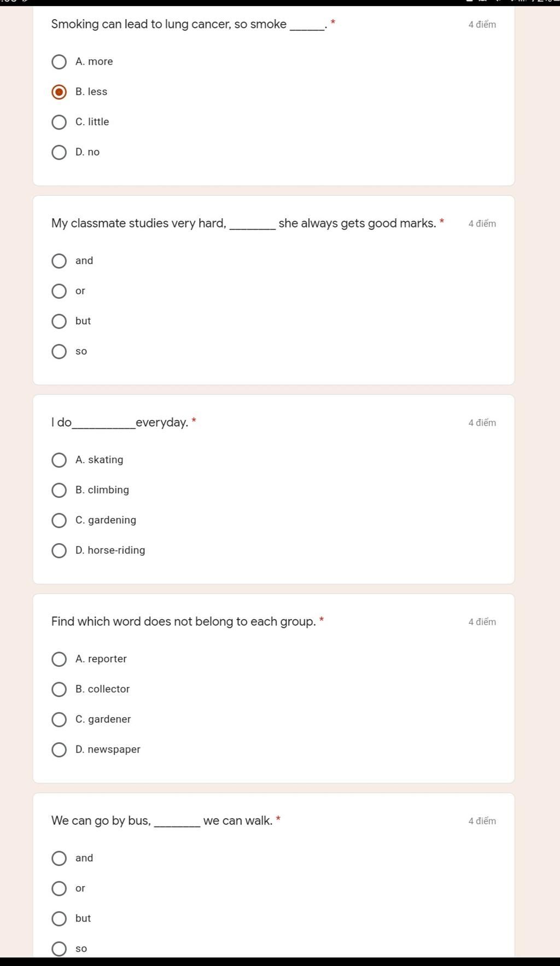Select 'D. no' radio option
Viewport: 560px width, 966px height.
(59, 152)
